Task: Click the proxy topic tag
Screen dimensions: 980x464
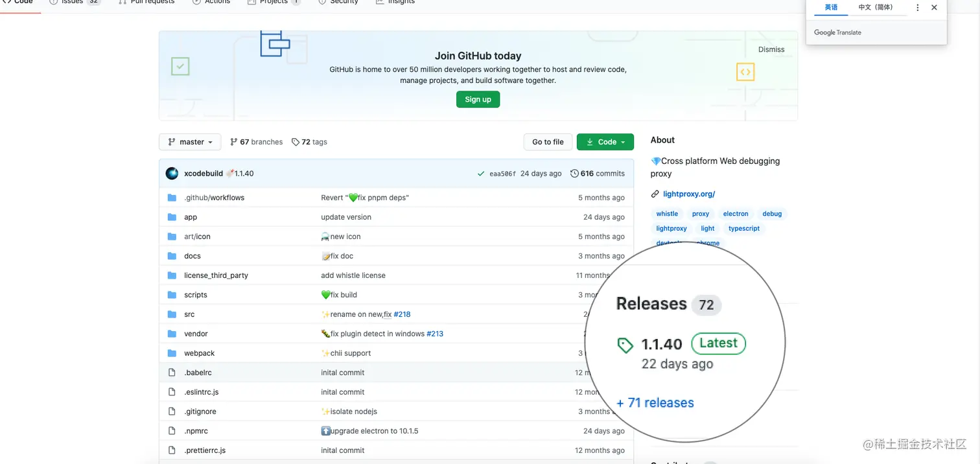Action: [701, 214]
